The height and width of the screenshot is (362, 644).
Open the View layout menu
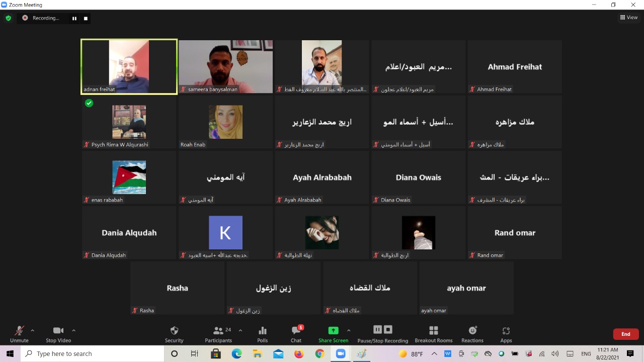(629, 17)
